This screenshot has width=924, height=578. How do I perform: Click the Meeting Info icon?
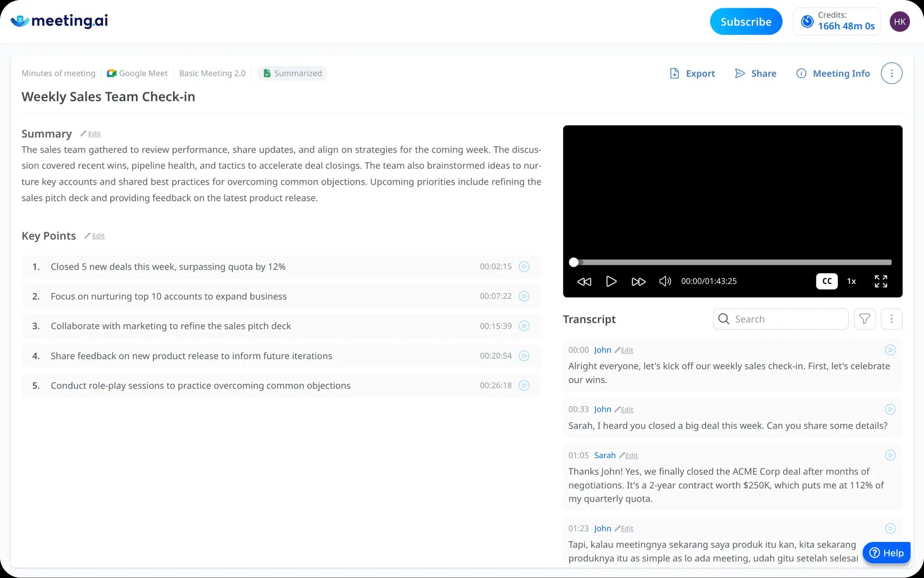click(802, 73)
